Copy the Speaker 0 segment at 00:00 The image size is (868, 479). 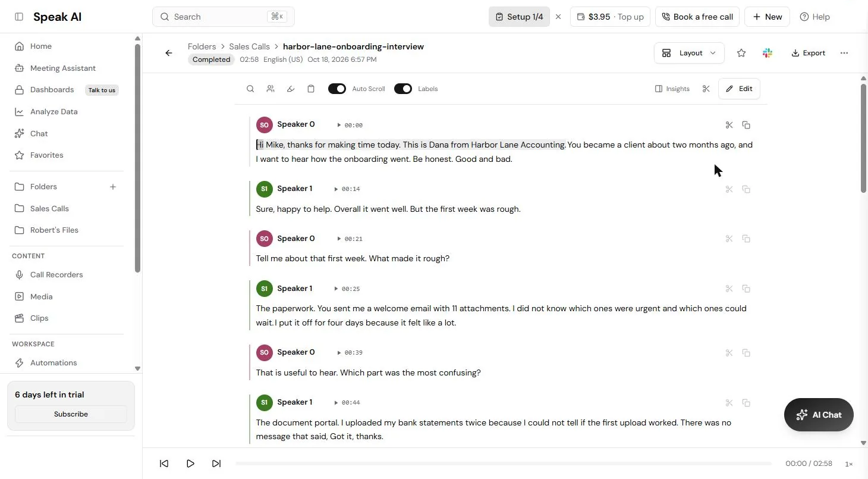[746, 125]
